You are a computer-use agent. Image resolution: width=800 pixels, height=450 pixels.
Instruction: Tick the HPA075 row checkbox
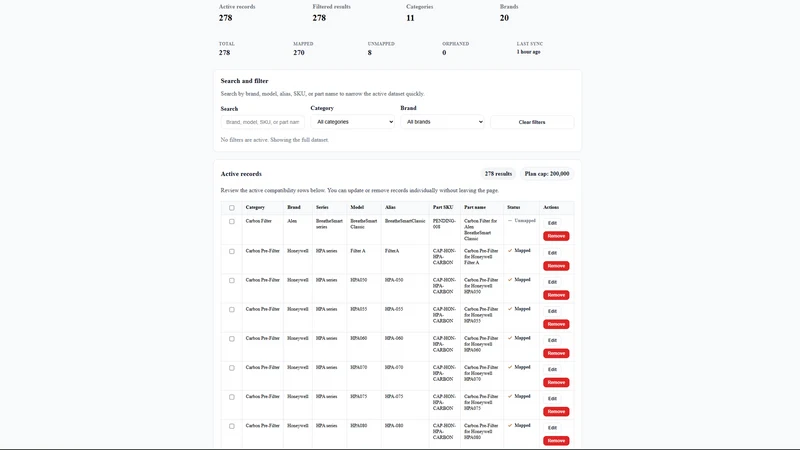(232, 396)
